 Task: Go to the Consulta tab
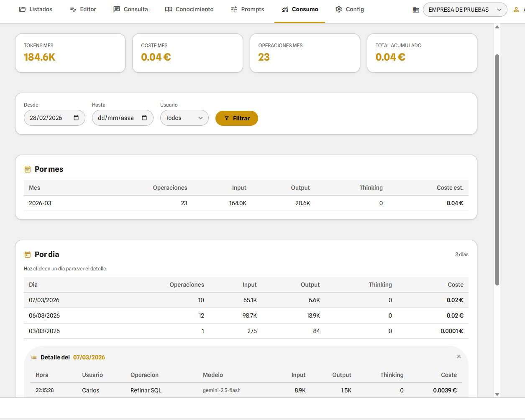point(131,9)
